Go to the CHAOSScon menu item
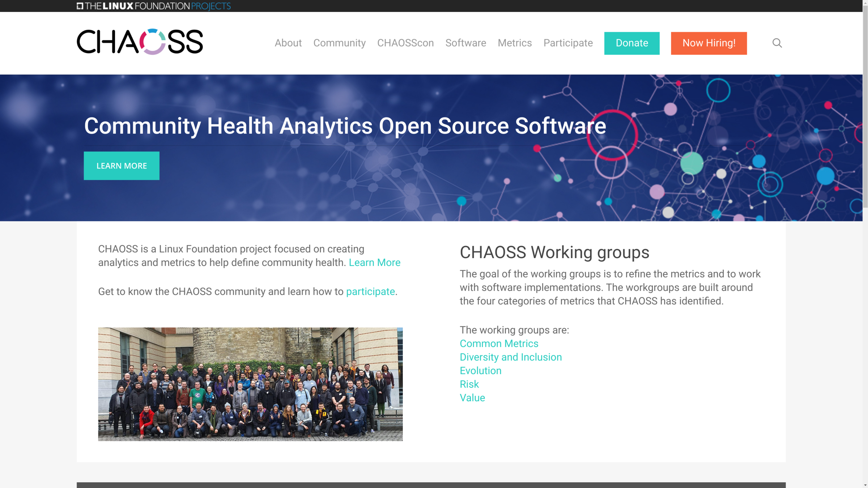The width and height of the screenshot is (868, 488). tap(405, 43)
